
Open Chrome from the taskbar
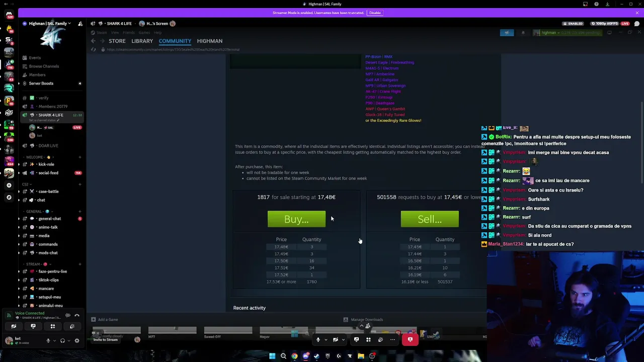click(294, 356)
